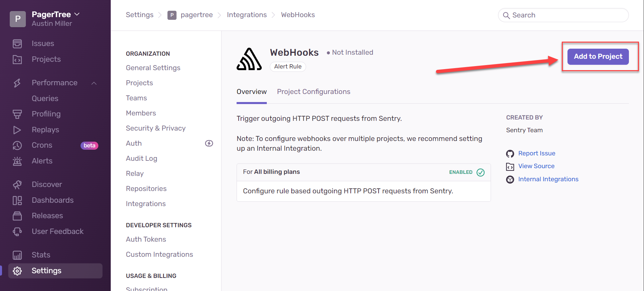Click the search magnifier icon
This screenshot has height=291, width=644.
(x=506, y=15)
